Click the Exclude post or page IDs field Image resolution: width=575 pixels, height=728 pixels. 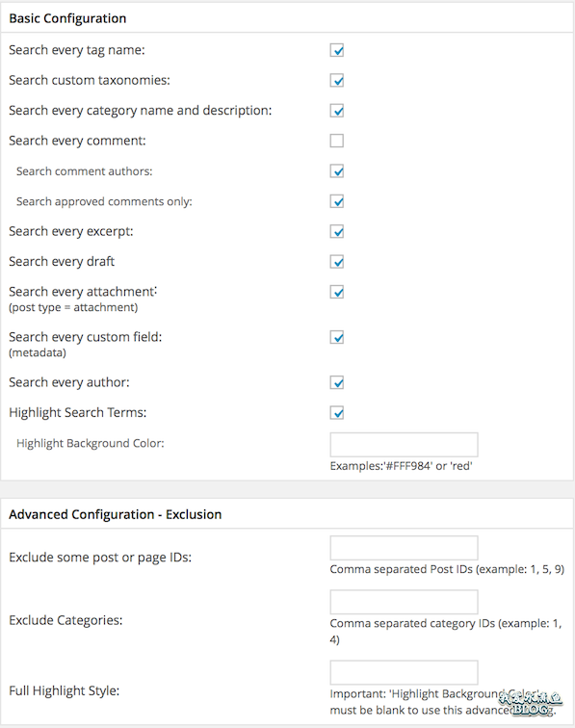[404, 548]
